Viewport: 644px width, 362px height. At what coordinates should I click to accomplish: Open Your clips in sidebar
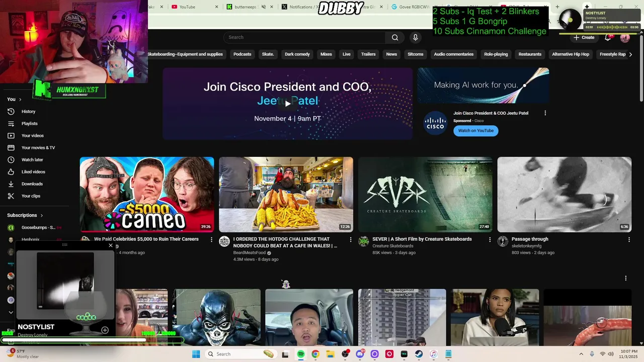tap(31, 196)
